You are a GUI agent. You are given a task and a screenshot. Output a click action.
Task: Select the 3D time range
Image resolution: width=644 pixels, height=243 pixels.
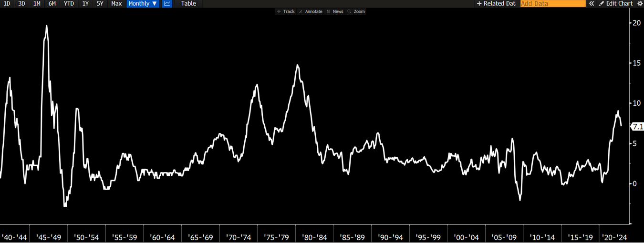tap(21, 3)
